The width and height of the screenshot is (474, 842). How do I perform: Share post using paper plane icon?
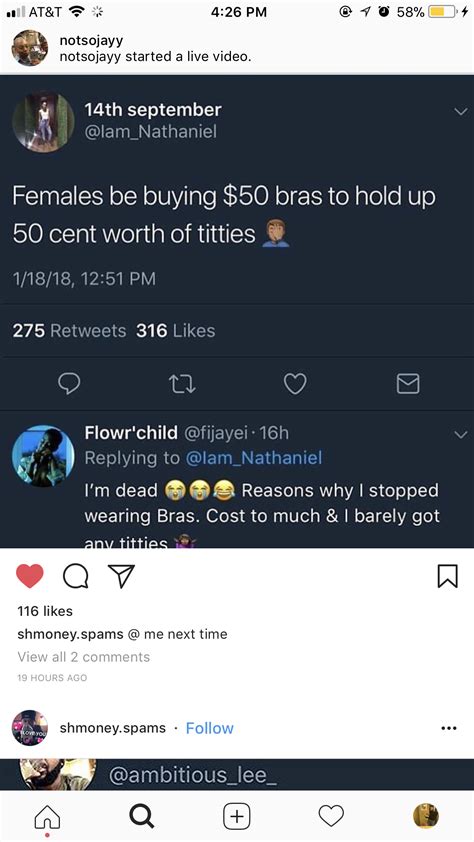[121, 576]
